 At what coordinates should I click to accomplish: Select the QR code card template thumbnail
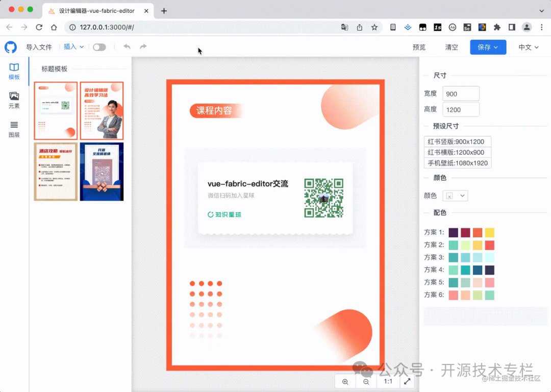[56, 111]
